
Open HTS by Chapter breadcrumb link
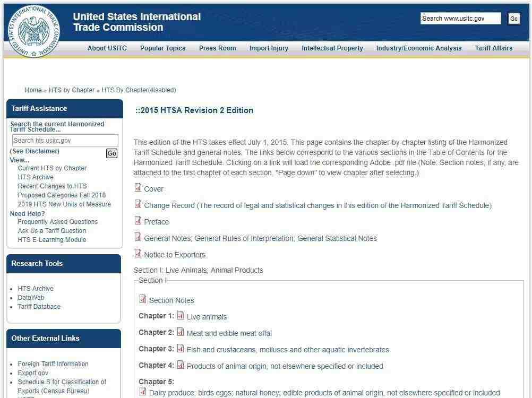72,90
